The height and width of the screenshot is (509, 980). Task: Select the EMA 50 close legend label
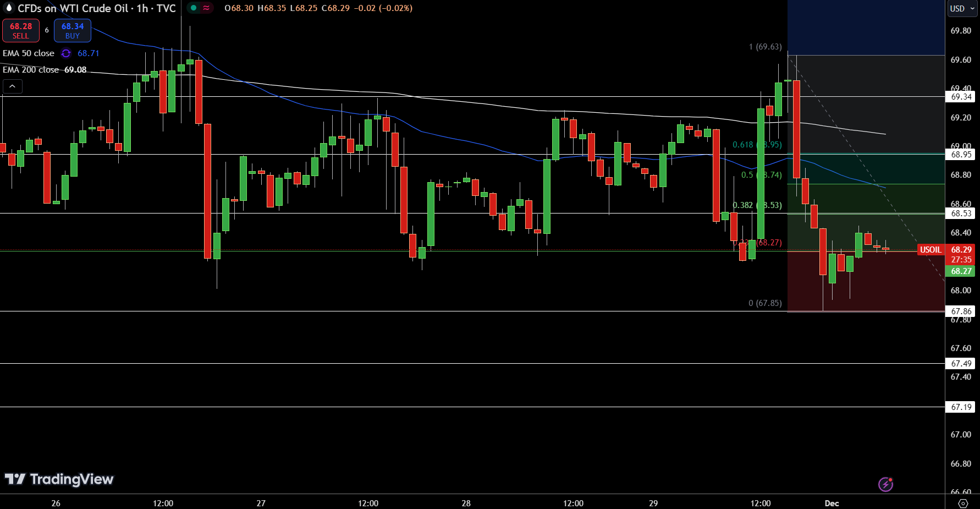tap(29, 53)
